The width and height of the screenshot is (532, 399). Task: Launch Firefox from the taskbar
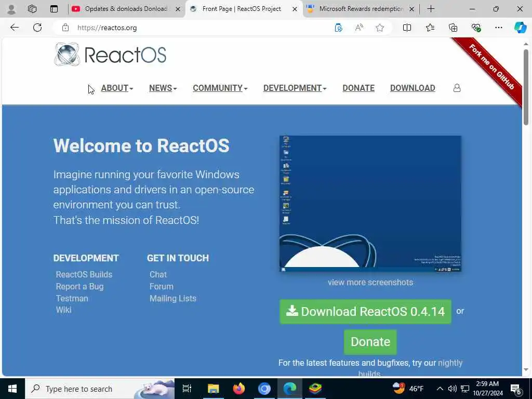click(x=239, y=389)
